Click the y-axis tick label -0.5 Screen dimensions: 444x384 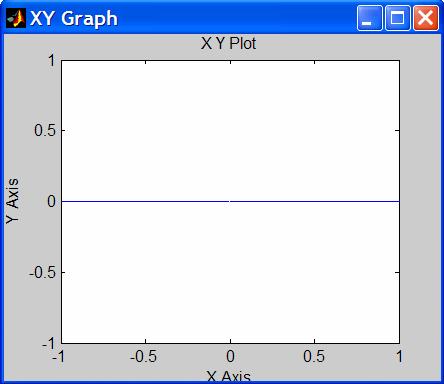(43, 273)
